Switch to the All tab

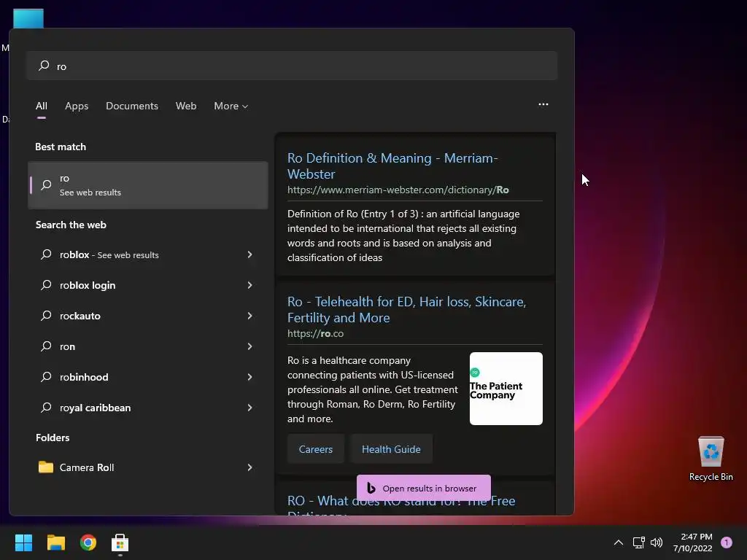42,106
